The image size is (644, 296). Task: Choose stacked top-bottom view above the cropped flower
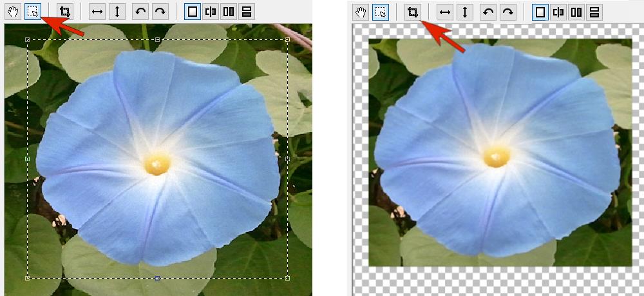pos(594,12)
